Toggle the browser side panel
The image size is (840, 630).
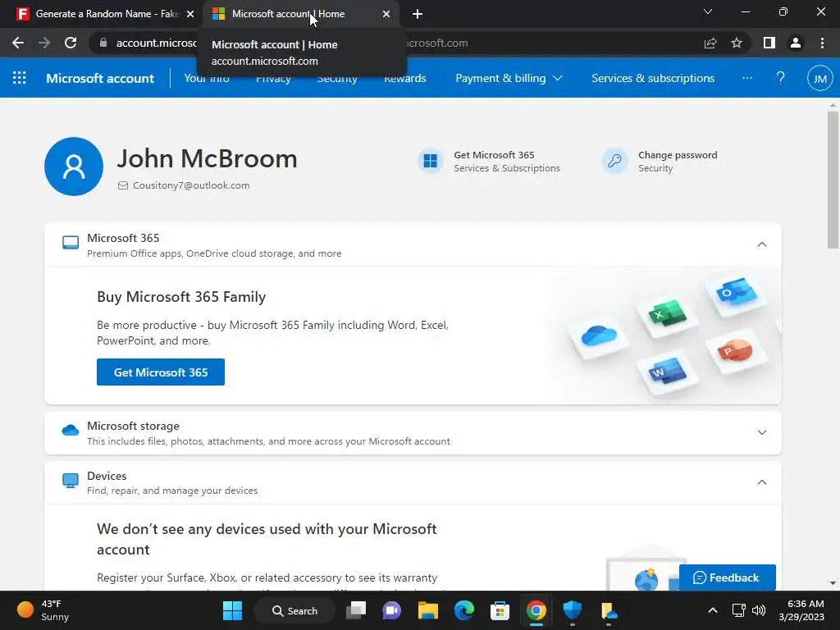[x=769, y=43]
